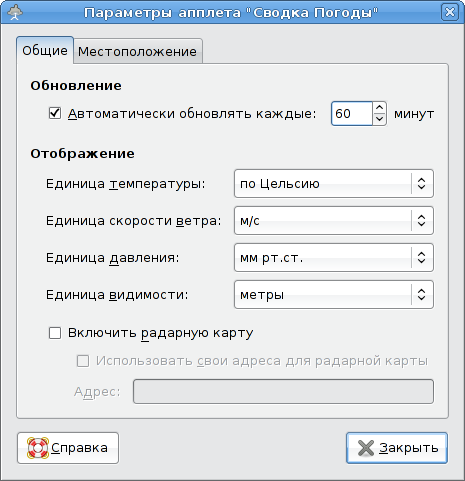Click the weather applet icon in title bar
The width and height of the screenshot is (465, 481).
pyautogui.click(x=15, y=12)
